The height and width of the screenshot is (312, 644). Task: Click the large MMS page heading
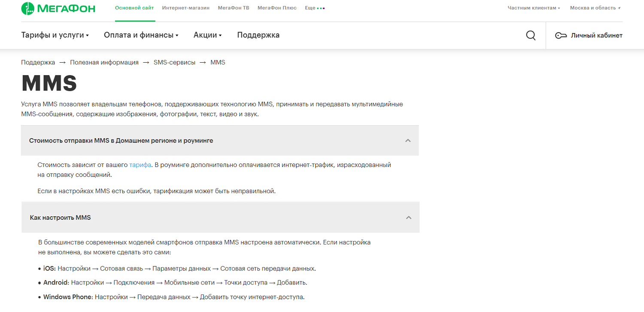click(49, 83)
